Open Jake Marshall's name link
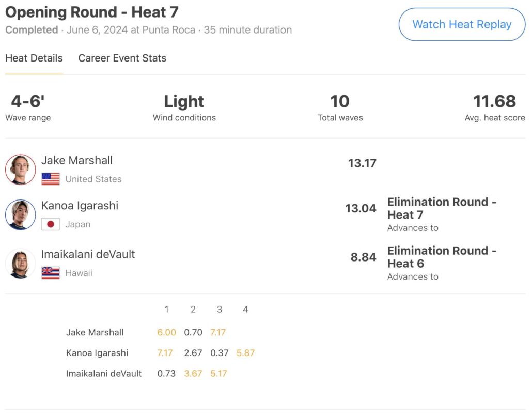Viewport: 532px width, 415px height. 77,160
